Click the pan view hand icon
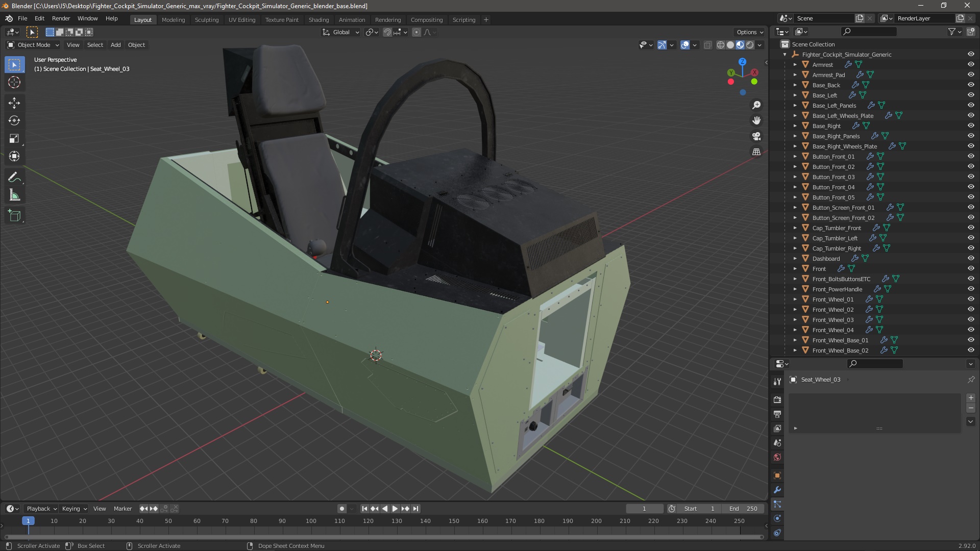Screen dimensions: 980x551 tap(756, 120)
